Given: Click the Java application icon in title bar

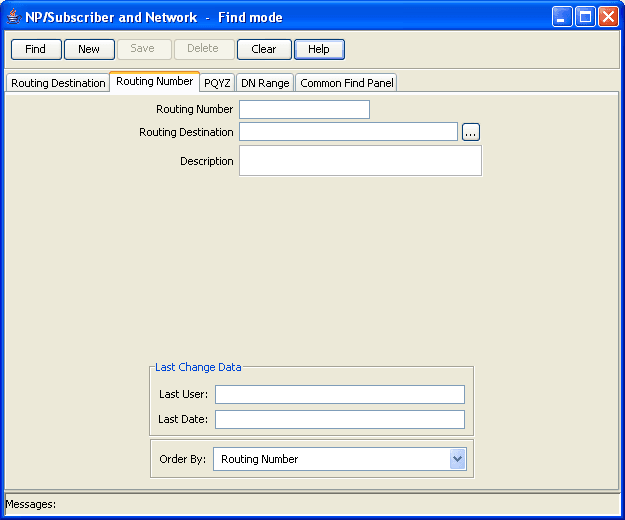Looking at the screenshot, I should [x=14, y=17].
